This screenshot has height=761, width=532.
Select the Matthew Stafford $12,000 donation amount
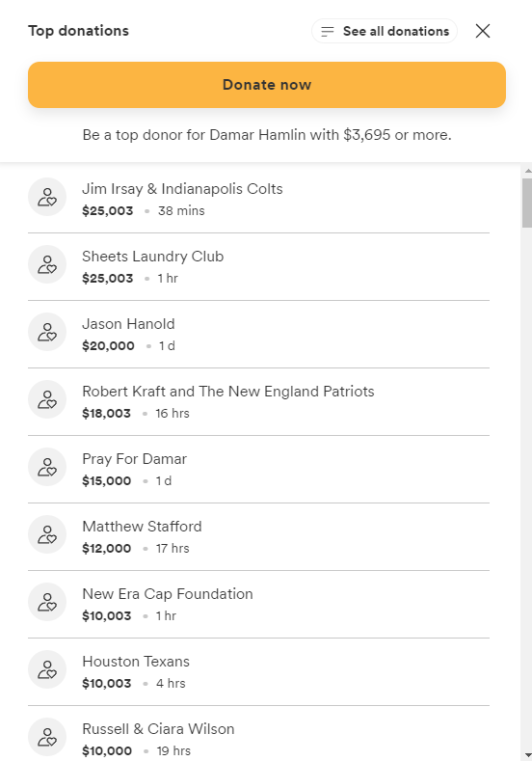pos(107,549)
